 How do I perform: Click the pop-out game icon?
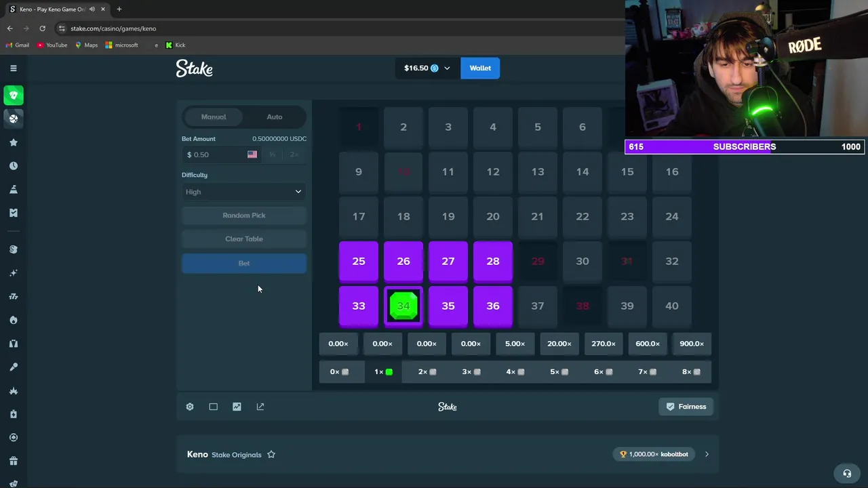tap(260, 407)
